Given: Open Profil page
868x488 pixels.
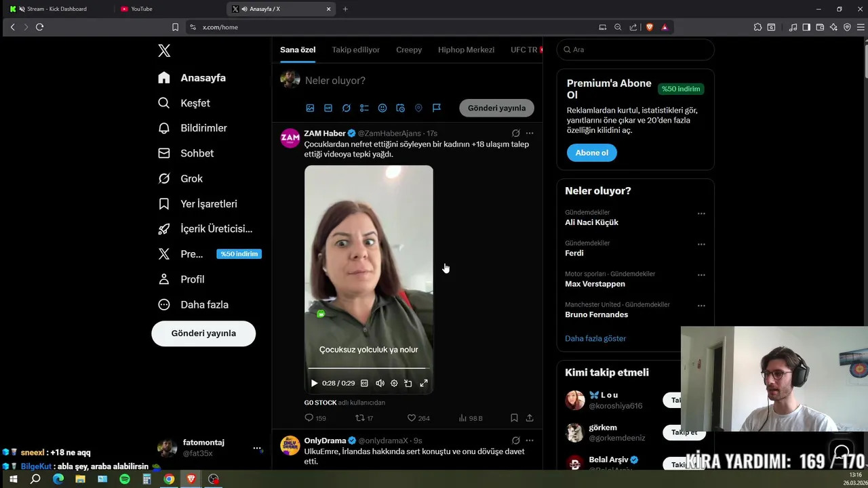Looking at the screenshot, I should [x=181, y=279].
